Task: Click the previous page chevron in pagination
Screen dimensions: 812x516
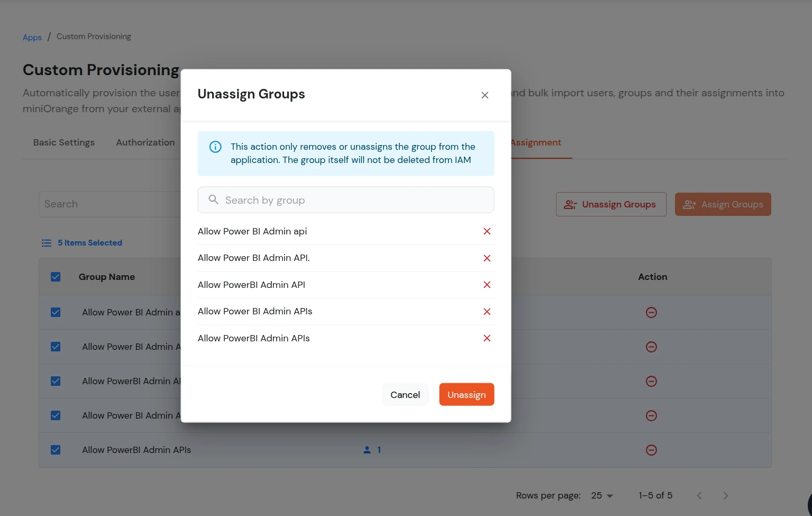Action: (699, 495)
